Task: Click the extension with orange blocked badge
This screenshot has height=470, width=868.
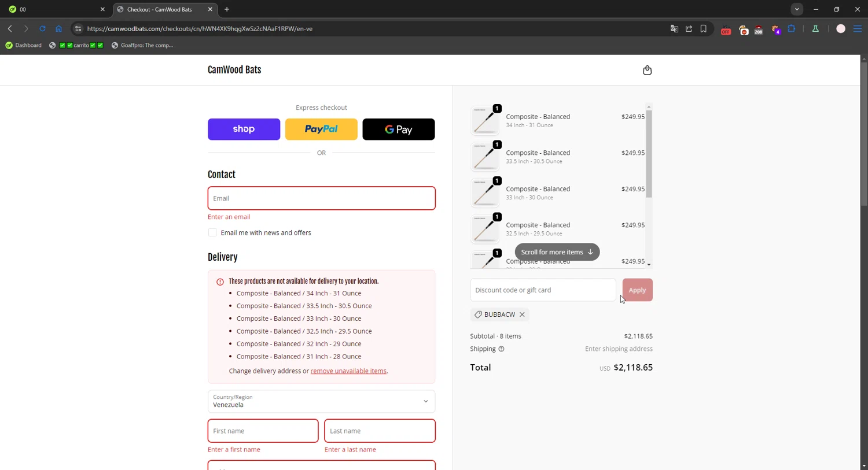Action: click(x=744, y=29)
